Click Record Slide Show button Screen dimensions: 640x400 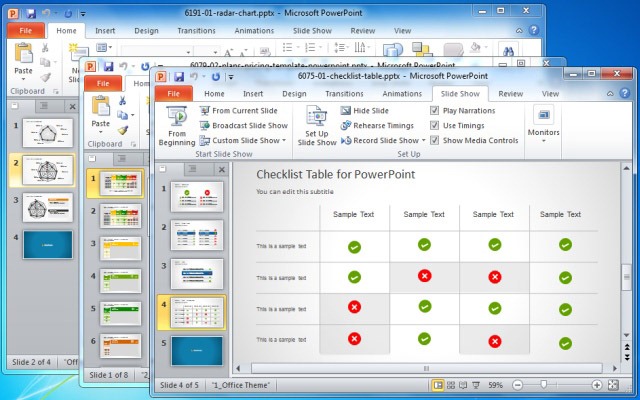380,140
